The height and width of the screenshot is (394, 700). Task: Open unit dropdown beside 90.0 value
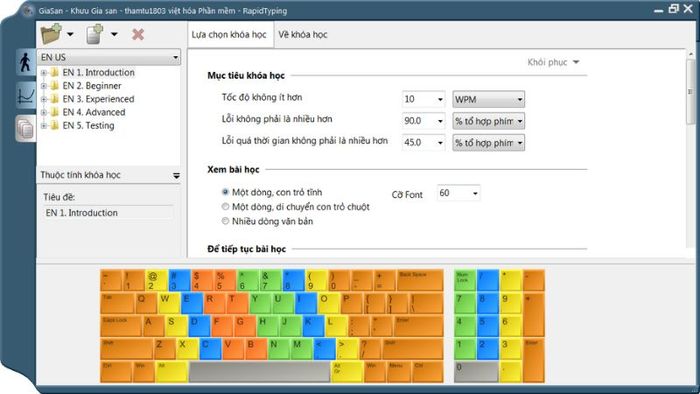point(488,121)
